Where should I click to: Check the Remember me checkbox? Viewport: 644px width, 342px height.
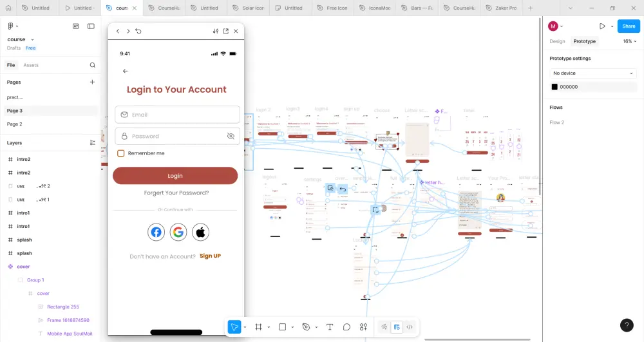coord(121,153)
